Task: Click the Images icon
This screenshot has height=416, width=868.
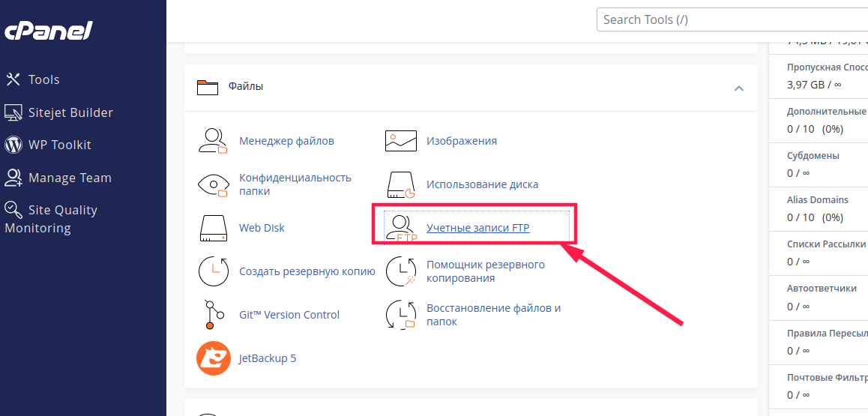Action: [x=400, y=141]
